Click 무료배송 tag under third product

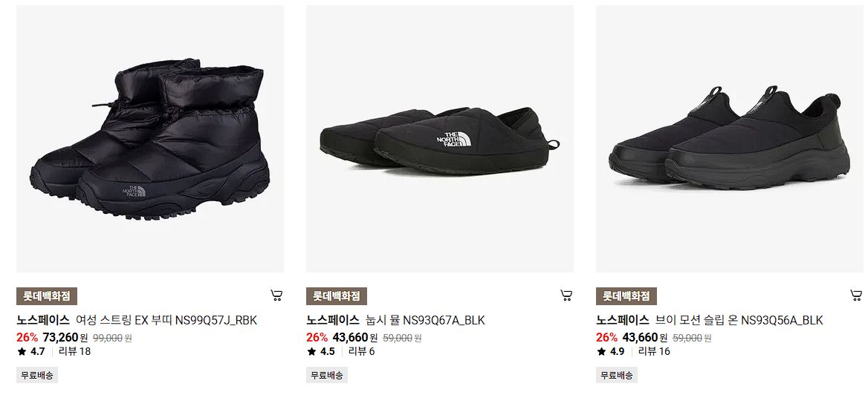tap(617, 375)
